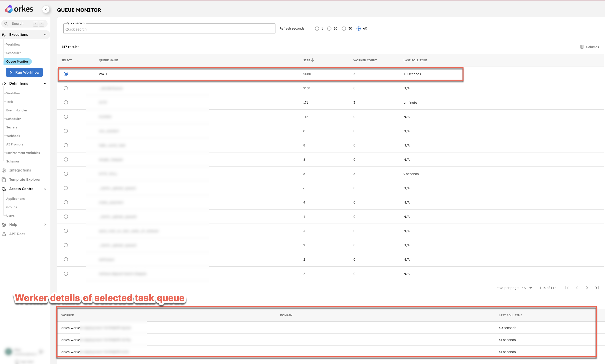Click the LAST POLL TIME queue column header
Screen dimensions: 605x364
click(x=415, y=60)
